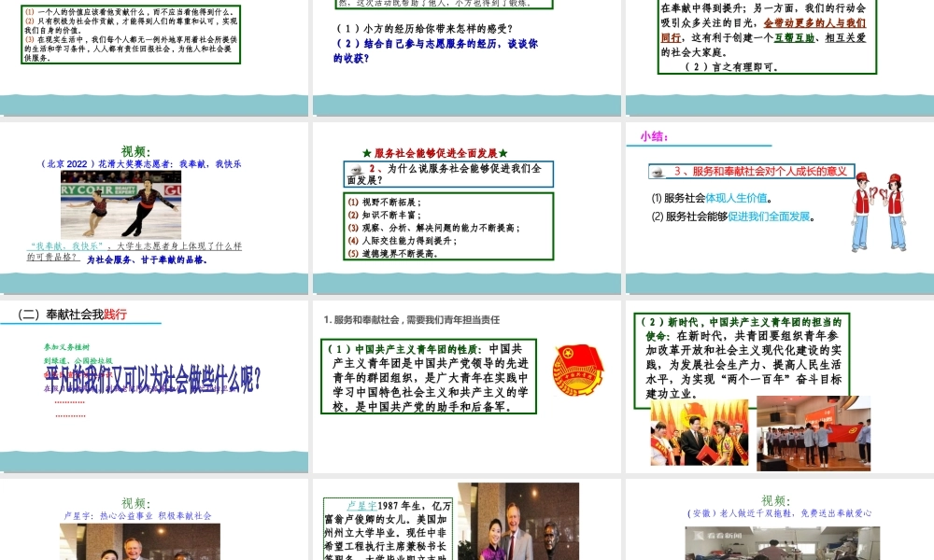
Task: Click the 看看新闻 video frame in 安徽 slide
Action: pos(782,543)
